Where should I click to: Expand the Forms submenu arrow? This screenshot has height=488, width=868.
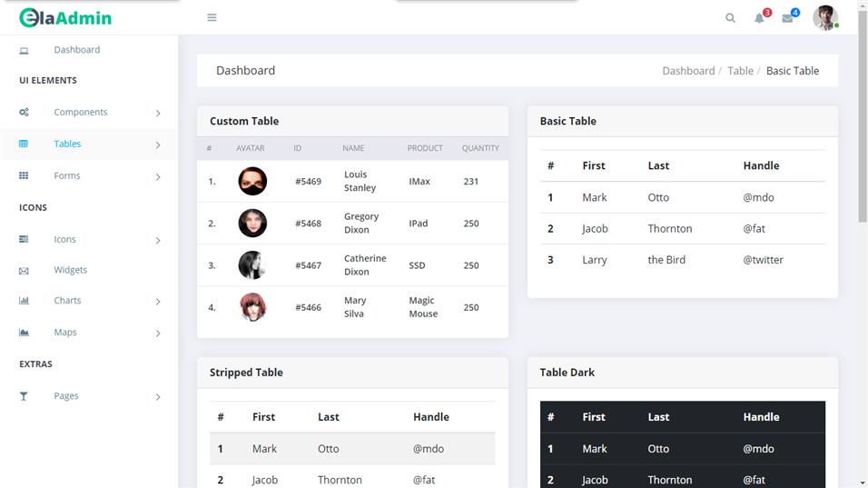(x=158, y=177)
